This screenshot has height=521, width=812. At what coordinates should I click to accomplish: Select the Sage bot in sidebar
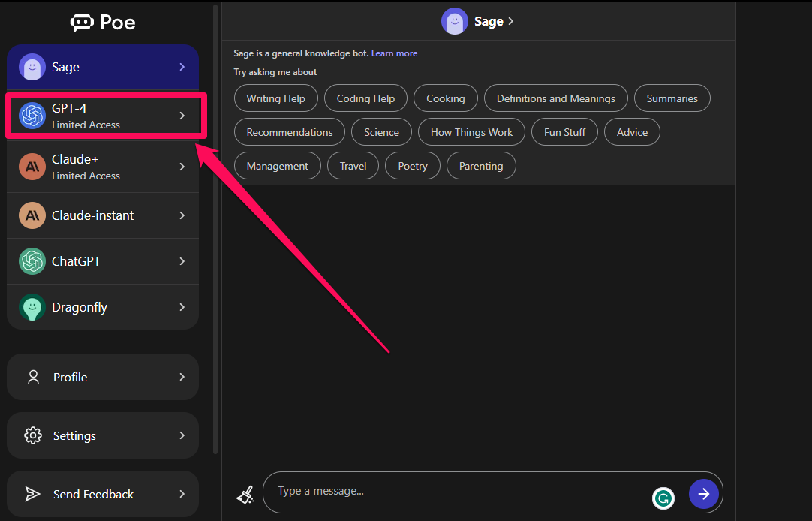point(103,67)
